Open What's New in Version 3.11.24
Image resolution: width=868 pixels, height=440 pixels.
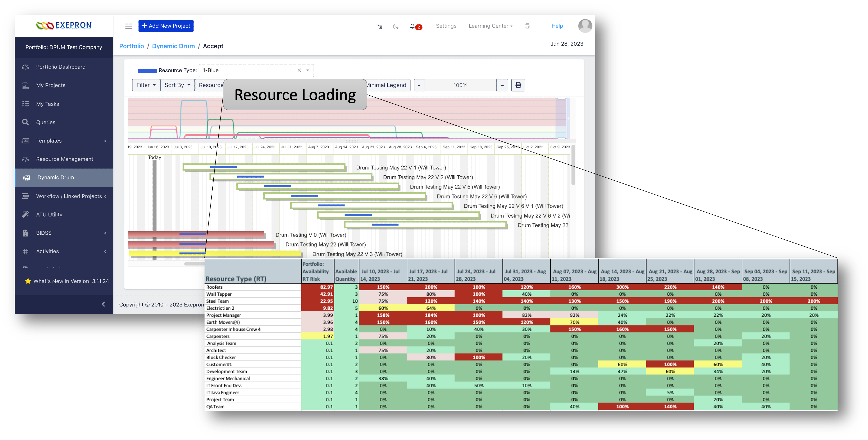67,281
